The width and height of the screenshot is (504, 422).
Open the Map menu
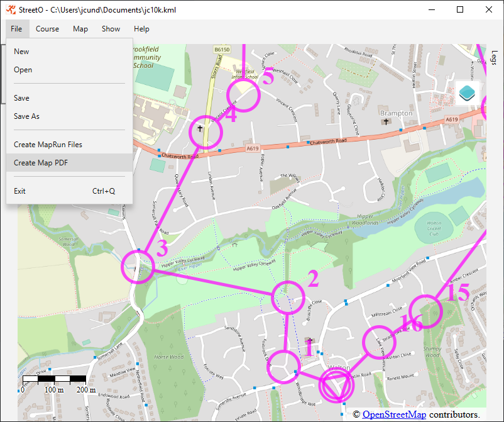[x=80, y=29]
